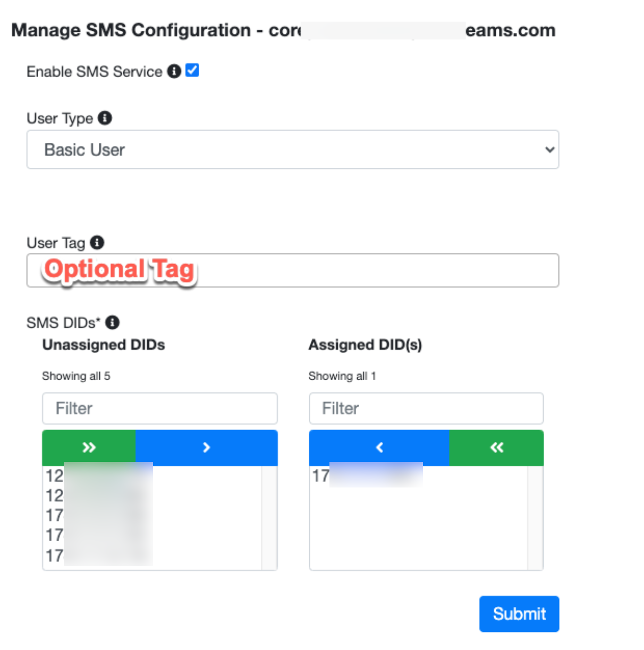644x650 pixels.
Task: Click into the User Tag input field
Action: click(293, 270)
